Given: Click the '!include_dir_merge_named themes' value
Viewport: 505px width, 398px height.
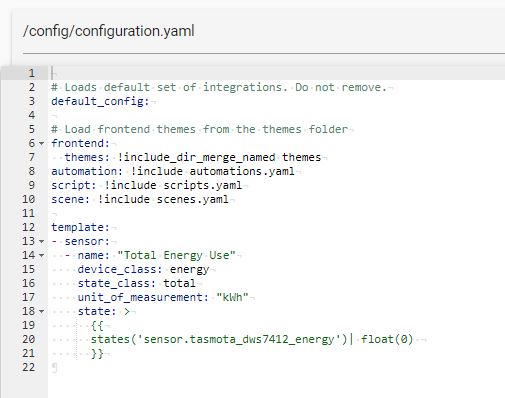Looking at the screenshot, I should pos(219,157).
